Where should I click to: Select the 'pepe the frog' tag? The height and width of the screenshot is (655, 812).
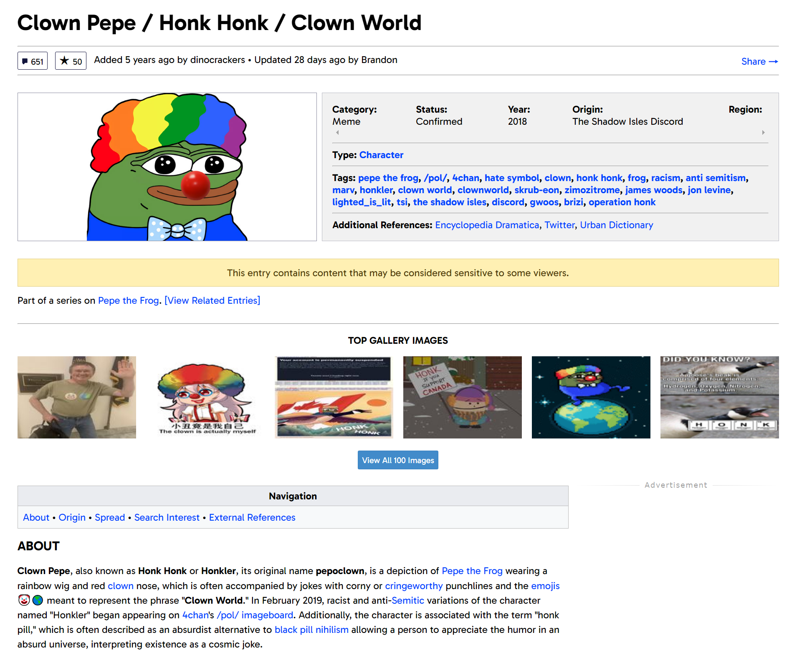pos(388,178)
